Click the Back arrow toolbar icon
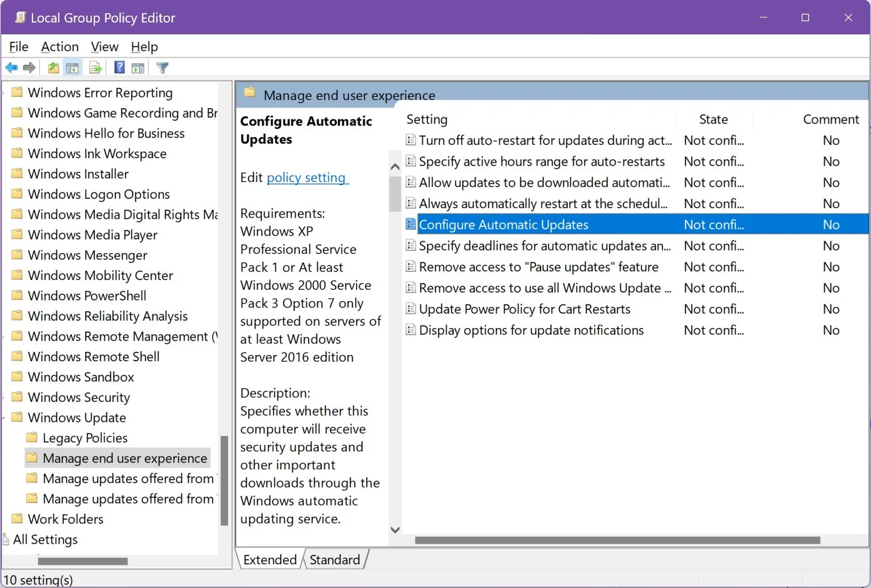871x588 pixels. pyautogui.click(x=11, y=67)
